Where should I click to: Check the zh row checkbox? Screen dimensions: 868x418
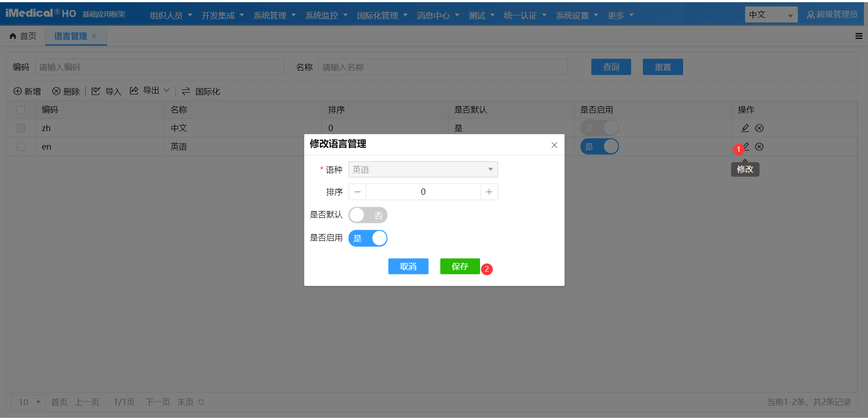(21, 128)
